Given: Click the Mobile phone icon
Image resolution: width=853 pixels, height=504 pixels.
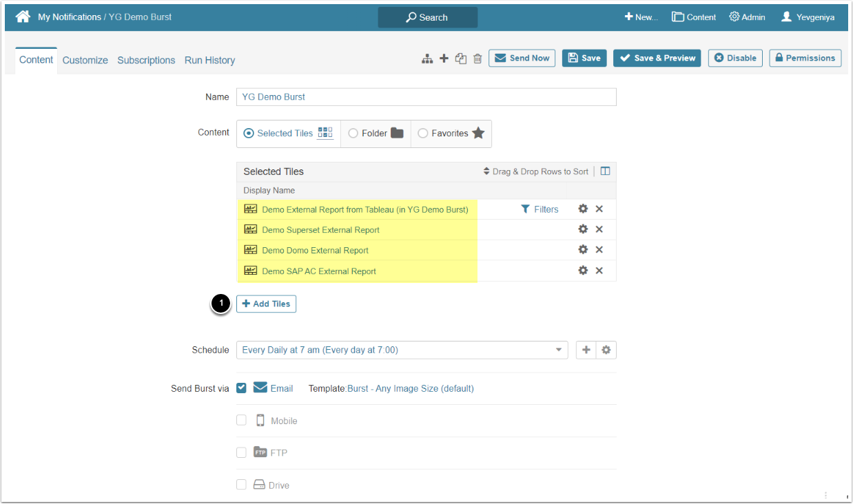Looking at the screenshot, I should [x=260, y=420].
